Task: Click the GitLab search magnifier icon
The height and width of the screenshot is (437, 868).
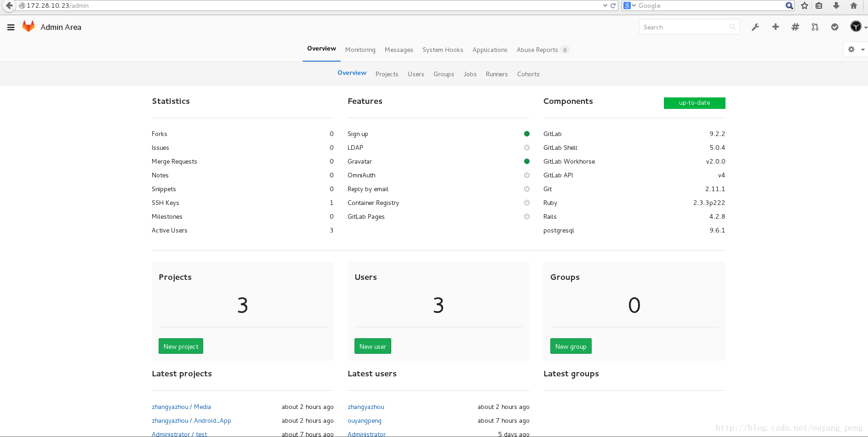Action: tap(732, 27)
